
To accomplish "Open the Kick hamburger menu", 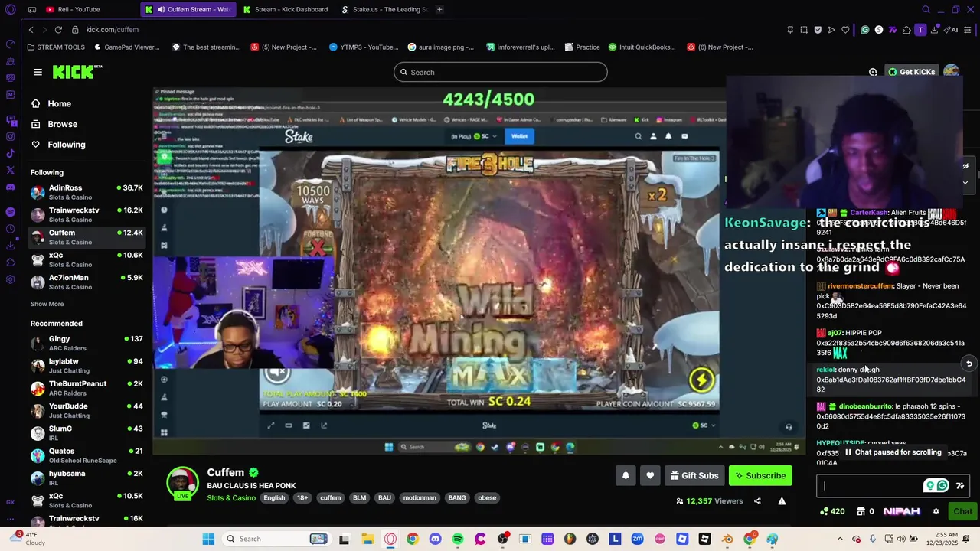I will (x=38, y=72).
